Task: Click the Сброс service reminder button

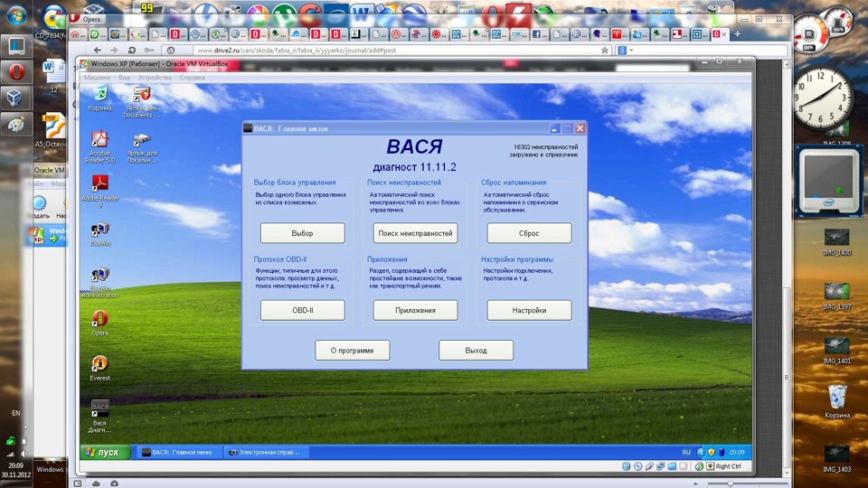Action: coord(529,233)
